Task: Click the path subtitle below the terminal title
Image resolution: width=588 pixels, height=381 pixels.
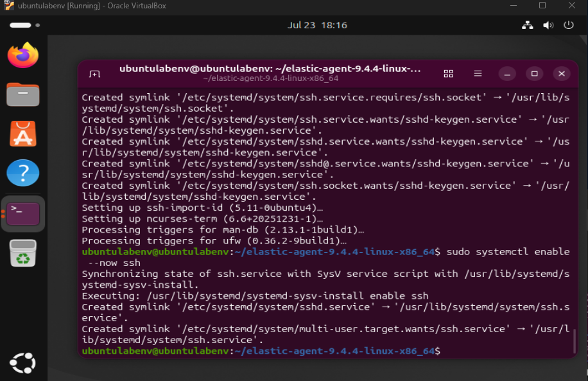Action: pyautogui.click(x=271, y=78)
